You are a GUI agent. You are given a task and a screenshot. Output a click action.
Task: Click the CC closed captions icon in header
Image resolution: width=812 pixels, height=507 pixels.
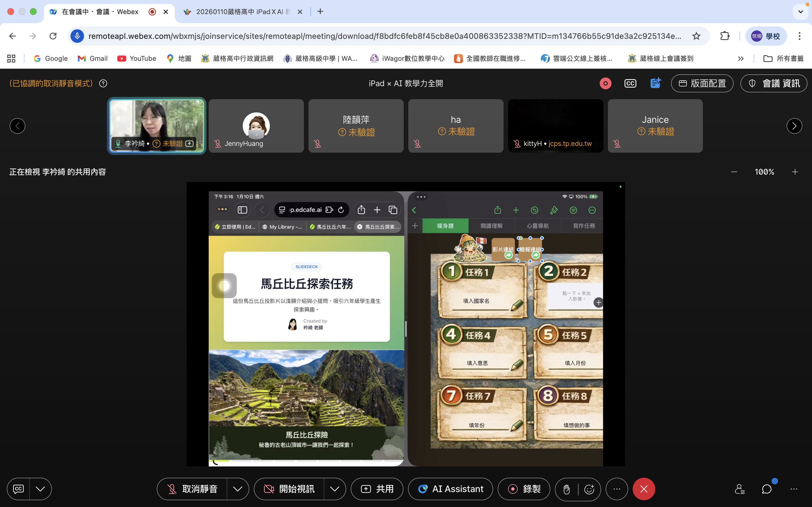630,83
